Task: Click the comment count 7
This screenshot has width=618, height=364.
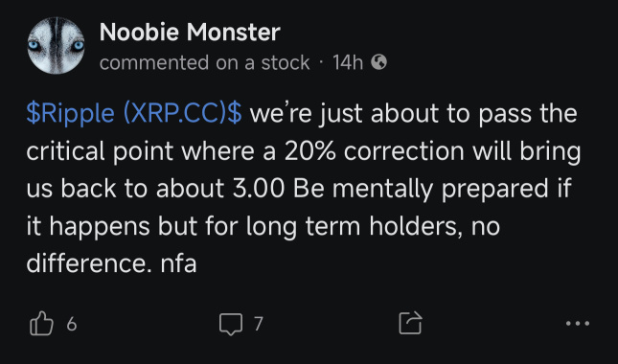Action: [258, 324]
